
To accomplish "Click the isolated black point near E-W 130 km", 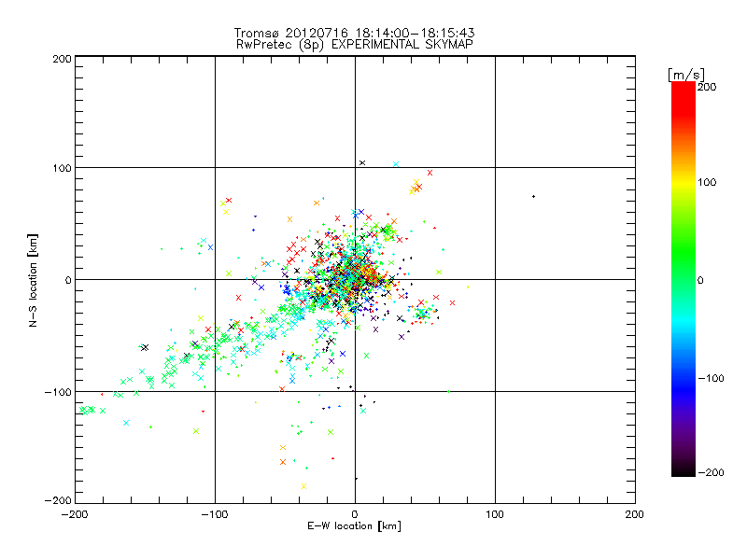I will click(533, 196).
